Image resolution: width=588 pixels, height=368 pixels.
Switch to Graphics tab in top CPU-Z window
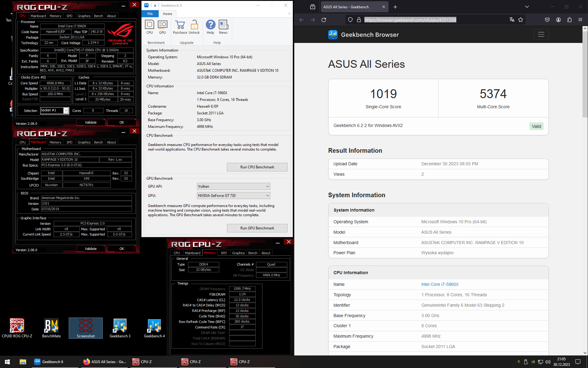84,16
